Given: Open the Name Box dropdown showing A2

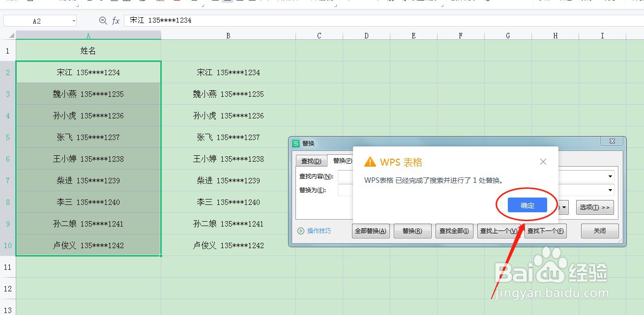Looking at the screenshot, I should tap(75, 20).
